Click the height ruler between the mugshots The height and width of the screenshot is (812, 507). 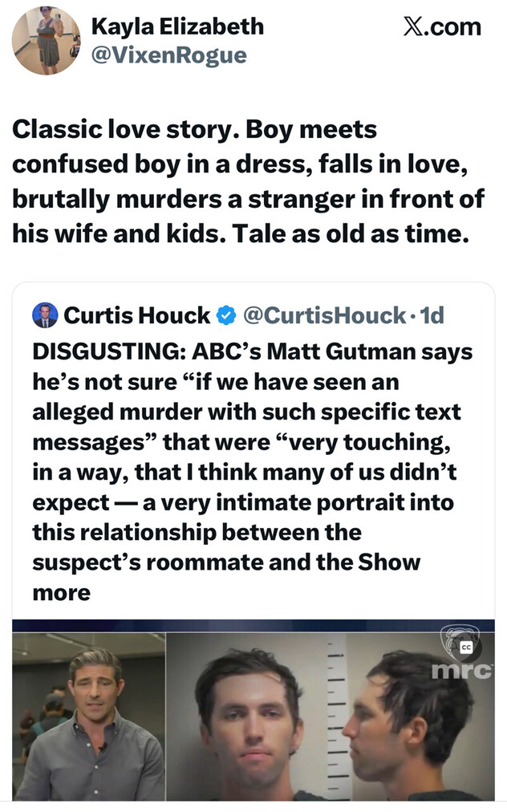[337, 714]
